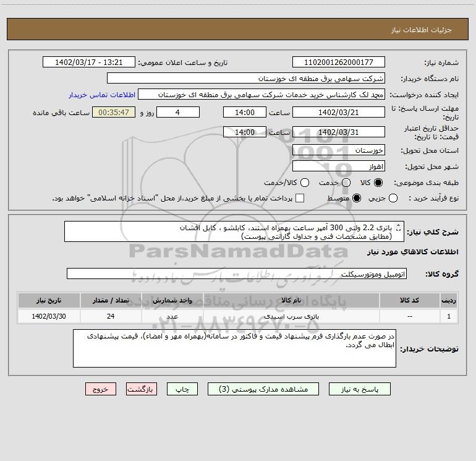Click the row number cell 1

tap(449, 316)
